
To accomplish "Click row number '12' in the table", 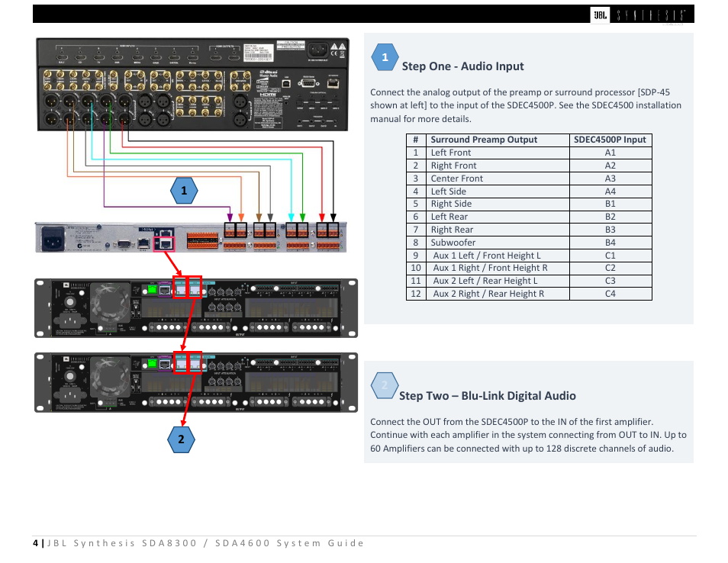I will click(x=416, y=294).
